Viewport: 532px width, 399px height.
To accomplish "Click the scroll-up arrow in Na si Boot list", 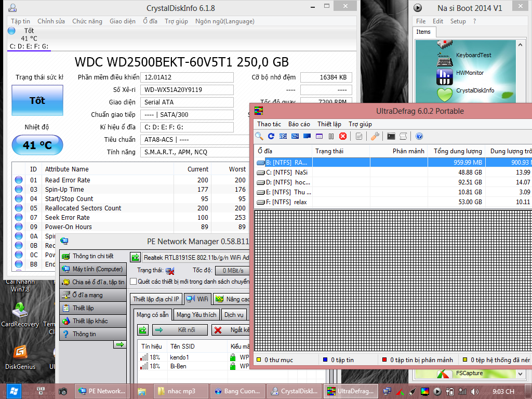I will 520,45.
